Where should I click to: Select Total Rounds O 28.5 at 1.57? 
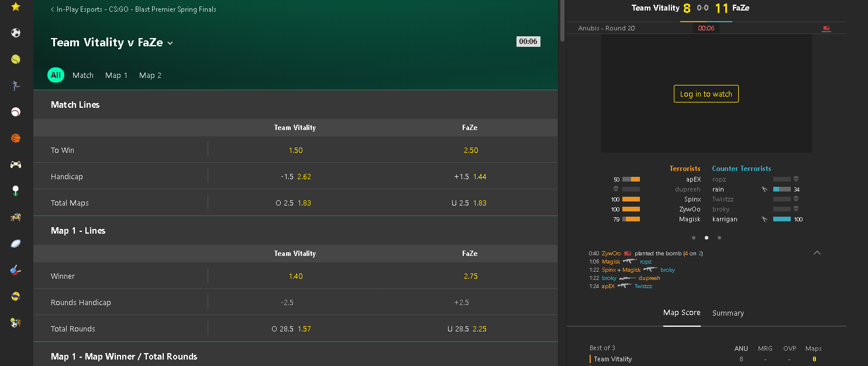295,329
